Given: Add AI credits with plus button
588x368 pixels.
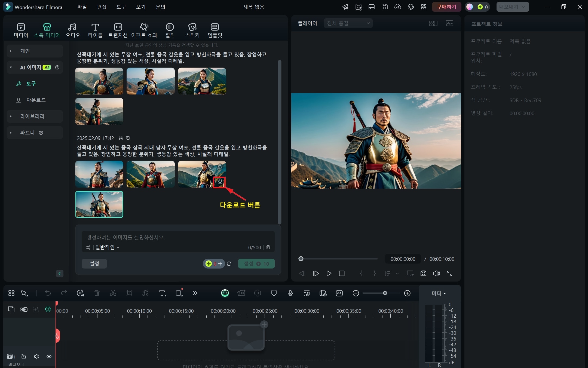Looking at the screenshot, I should click(x=220, y=263).
